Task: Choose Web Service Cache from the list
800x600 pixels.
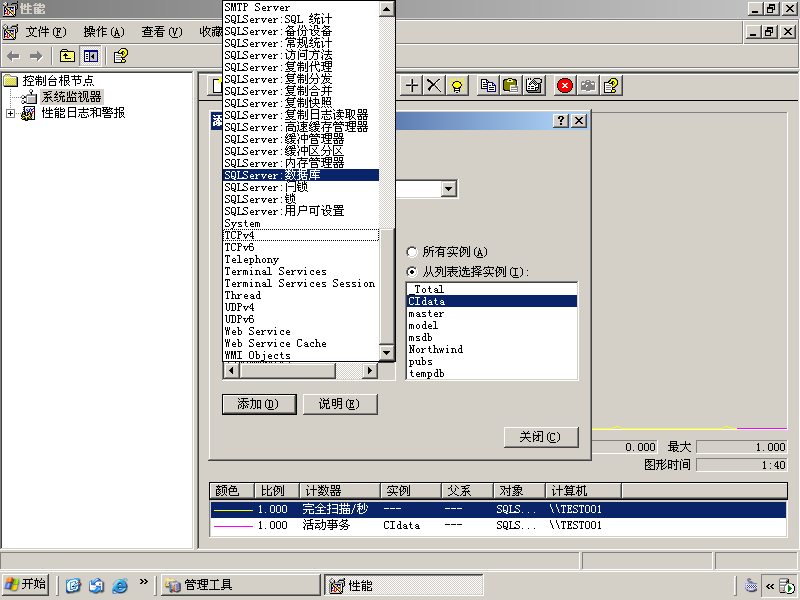Action: click(x=301, y=343)
